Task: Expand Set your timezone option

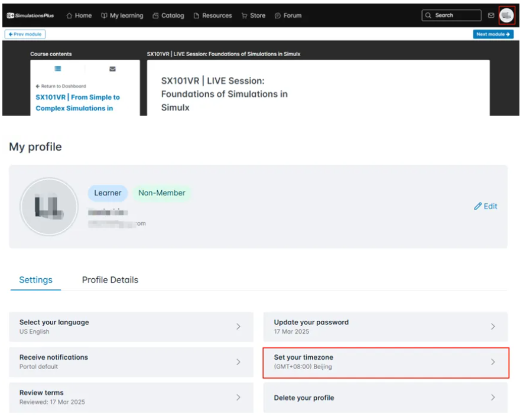Action: pyautogui.click(x=385, y=362)
